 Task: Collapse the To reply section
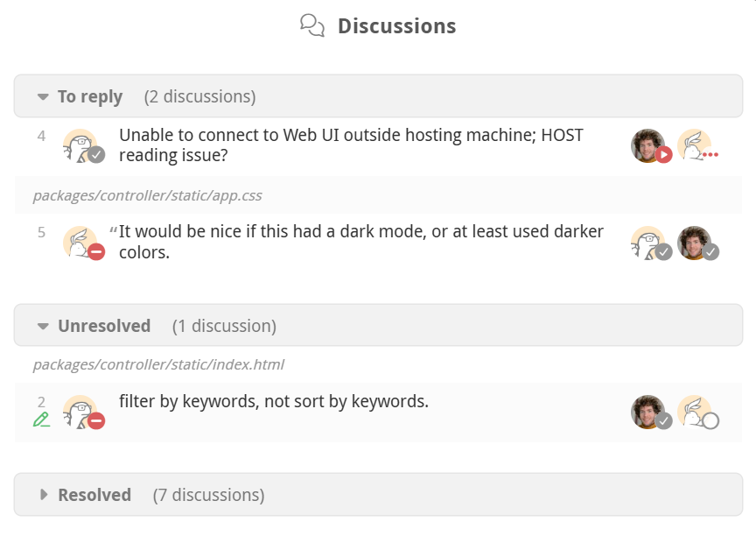click(43, 96)
